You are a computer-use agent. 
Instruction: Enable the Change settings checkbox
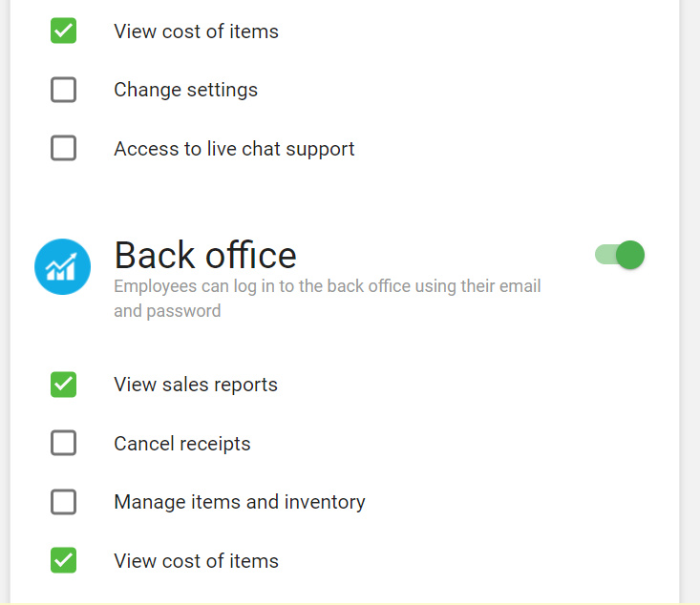point(63,90)
